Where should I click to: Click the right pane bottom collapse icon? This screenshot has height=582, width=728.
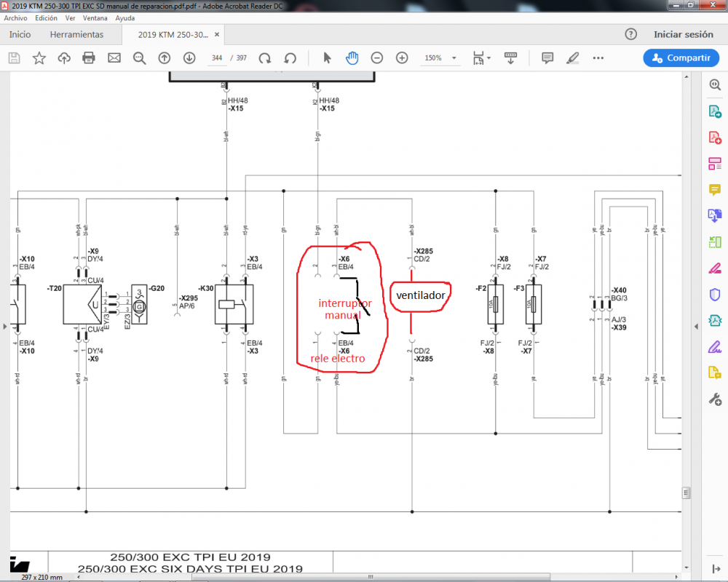tap(716, 569)
